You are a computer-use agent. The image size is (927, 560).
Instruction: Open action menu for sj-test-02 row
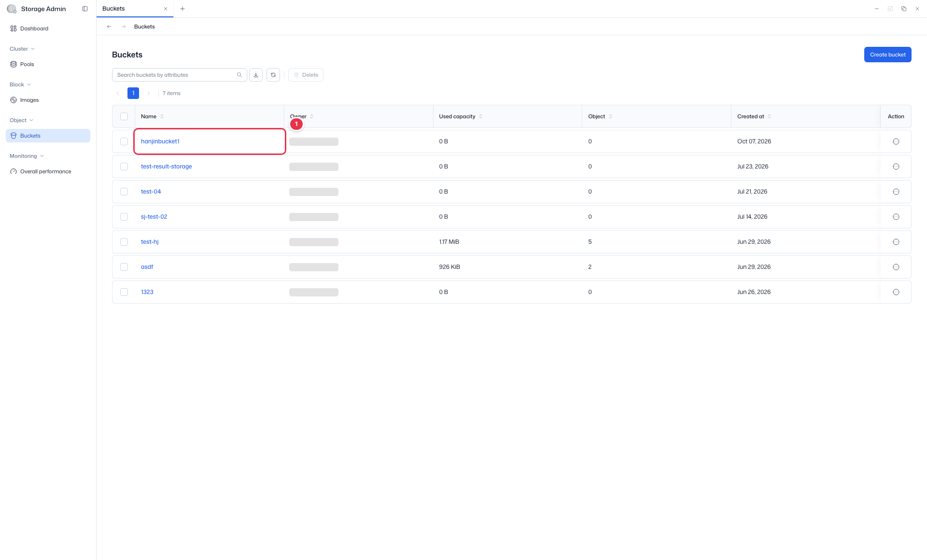(896, 217)
